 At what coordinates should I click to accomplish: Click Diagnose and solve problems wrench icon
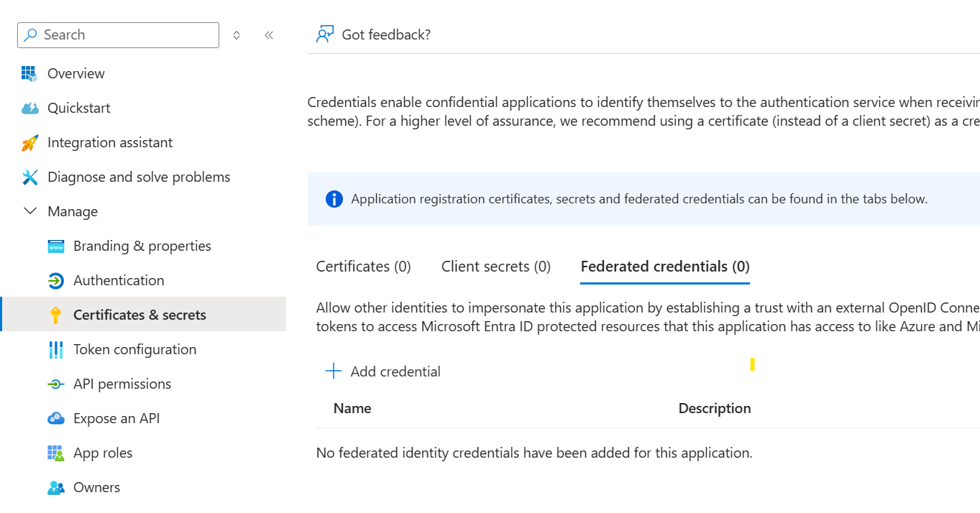29,177
